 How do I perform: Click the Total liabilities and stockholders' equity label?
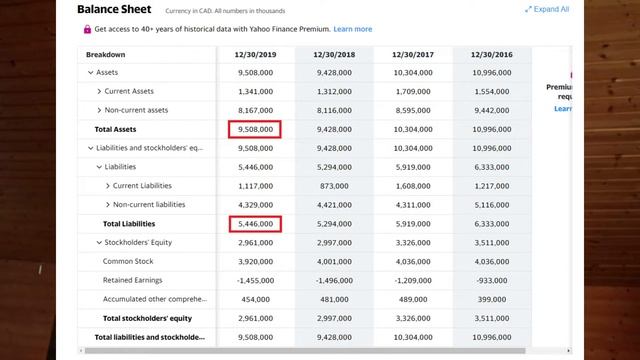pos(150,337)
